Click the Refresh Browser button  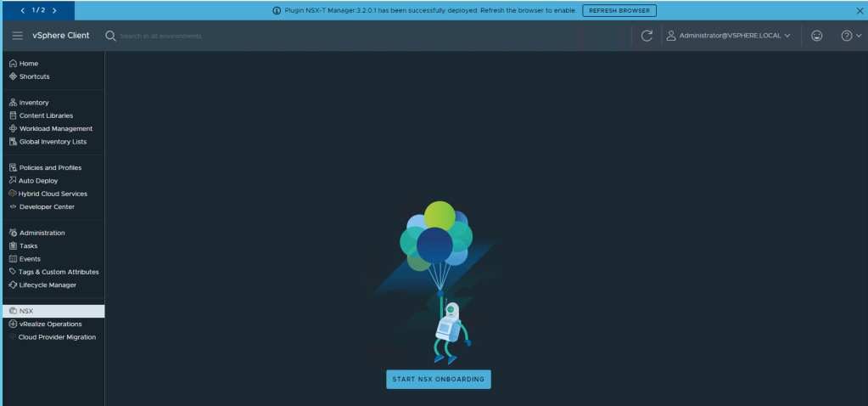(619, 10)
